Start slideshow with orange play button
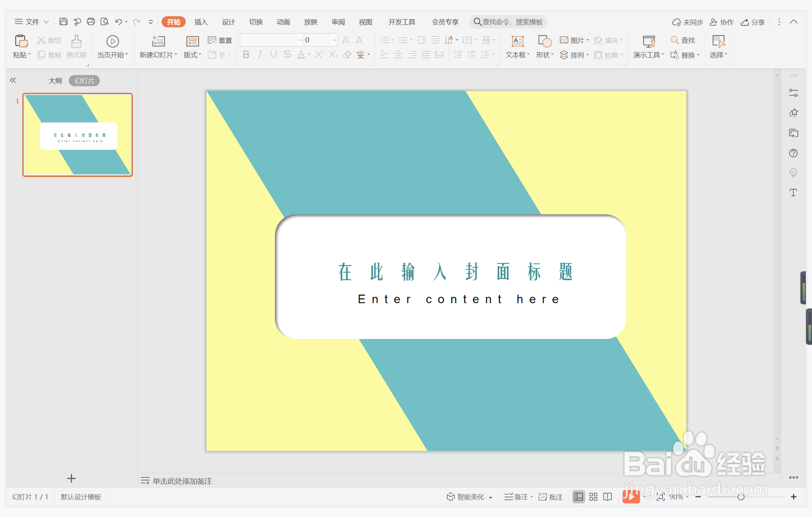The height and width of the screenshot is (517, 812). [630, 497]
